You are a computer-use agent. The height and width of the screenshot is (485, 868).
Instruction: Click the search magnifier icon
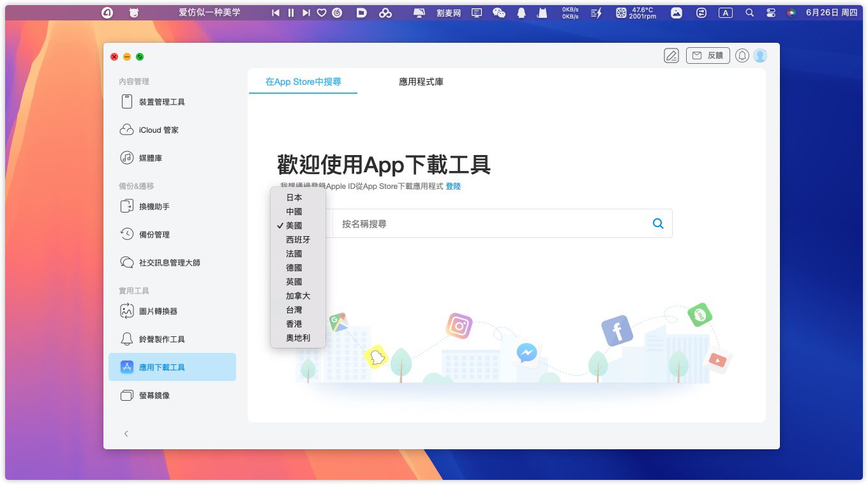658,224
